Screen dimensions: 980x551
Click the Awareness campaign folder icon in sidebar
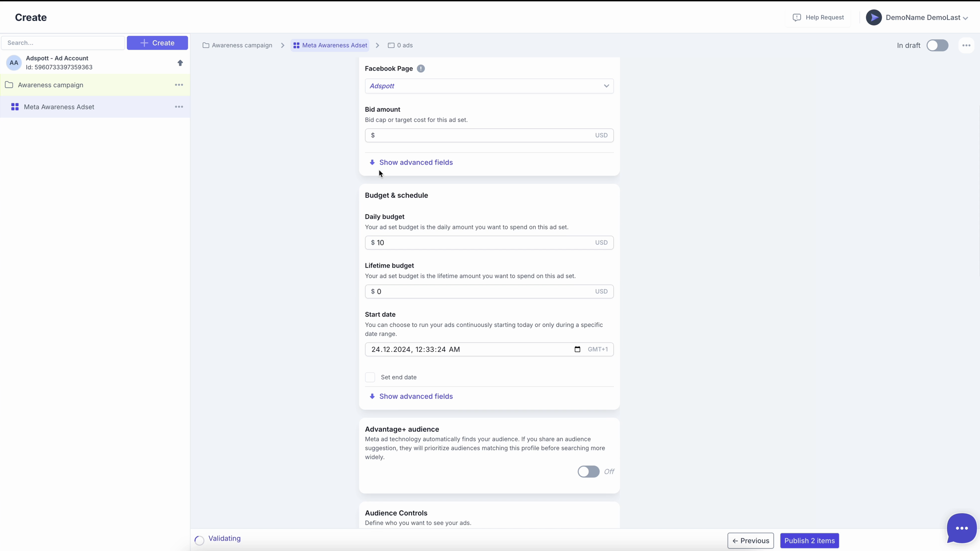pyautogui.click(x=9, y=85)
